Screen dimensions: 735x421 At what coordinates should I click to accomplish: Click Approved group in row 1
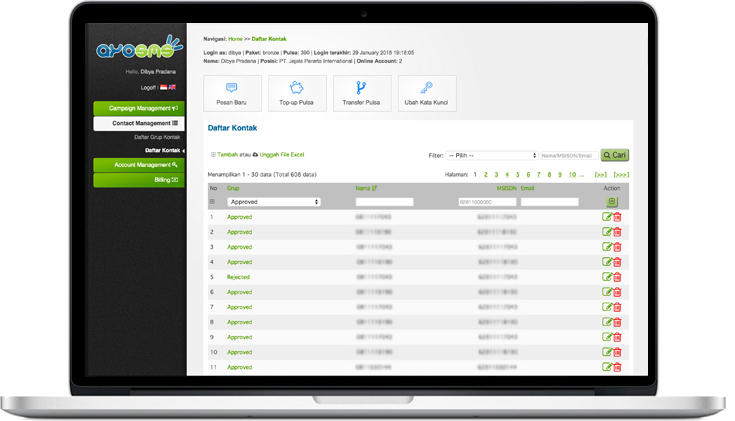tap(242, 219)
